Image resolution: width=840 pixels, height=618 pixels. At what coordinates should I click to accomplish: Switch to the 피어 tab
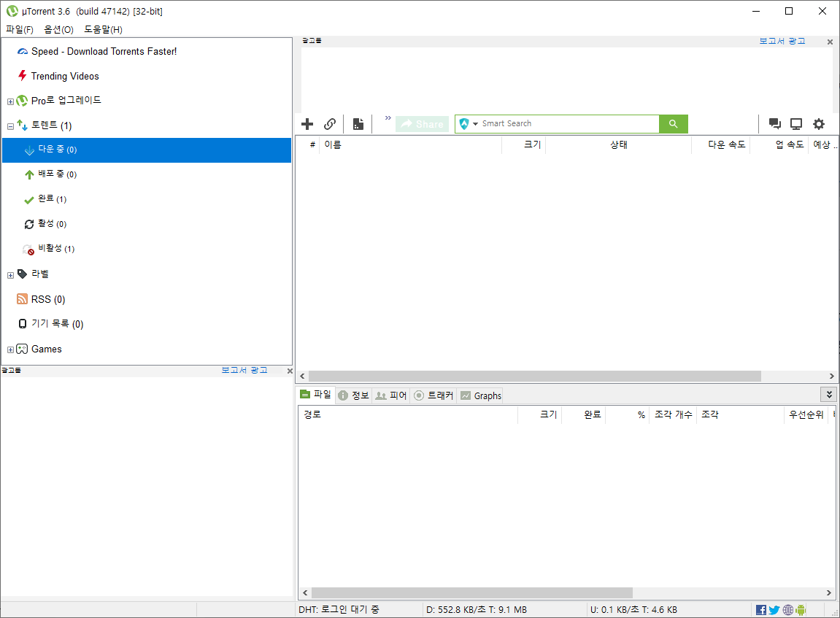(x=391, y=395)
